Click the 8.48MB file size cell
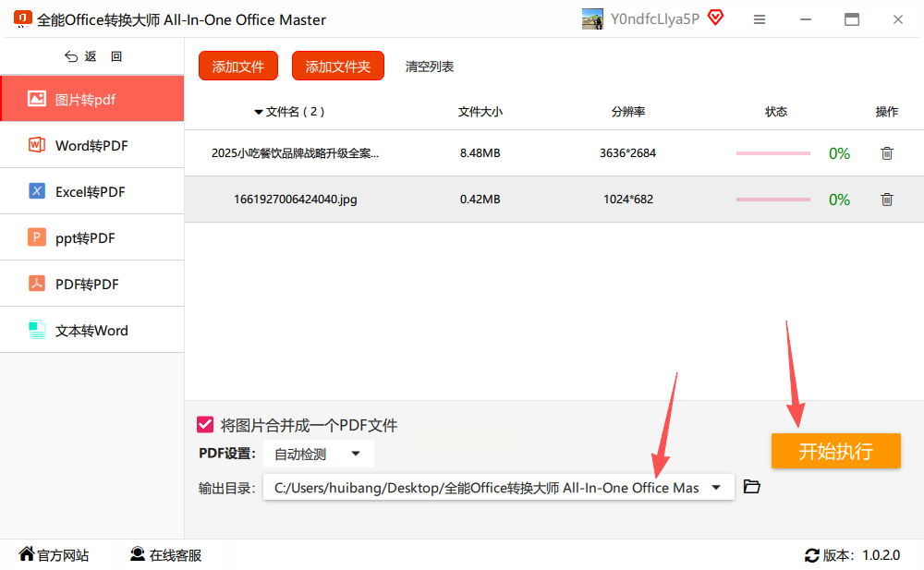This screenshot has height=570, width=924. (480, 153)
